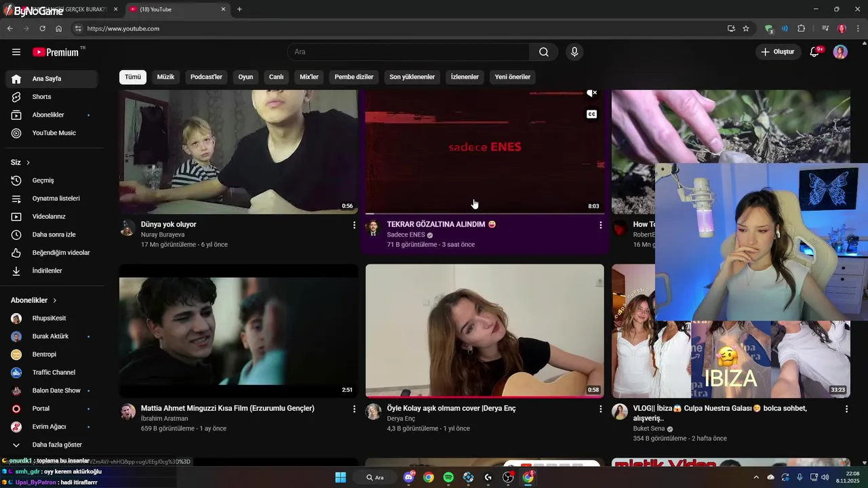Viewport: 868px width, 488px height.
Task: Open Beğendiğim videolar
Action: pos(52,253)
